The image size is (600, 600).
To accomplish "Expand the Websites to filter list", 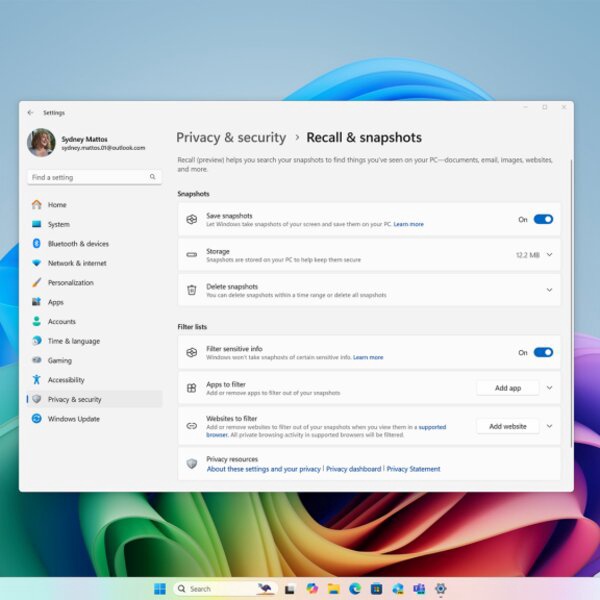I will point(549,426).
